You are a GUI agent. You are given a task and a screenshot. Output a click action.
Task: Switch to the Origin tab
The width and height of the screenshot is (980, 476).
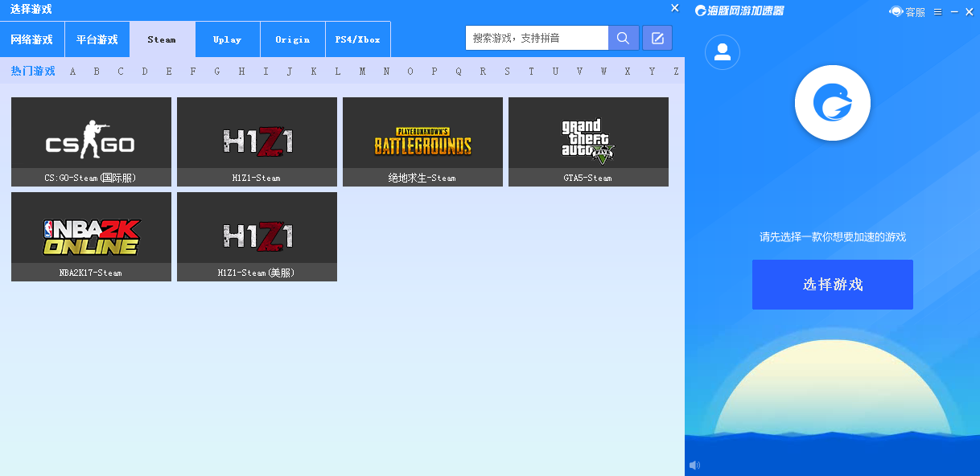(293, 39)
